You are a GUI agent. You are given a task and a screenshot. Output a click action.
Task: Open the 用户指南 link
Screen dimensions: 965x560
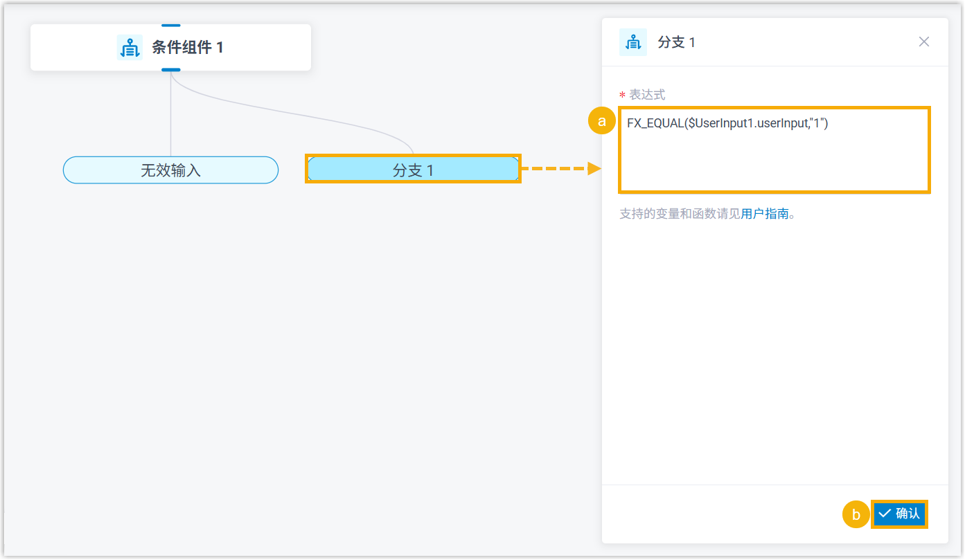(765, 214)
